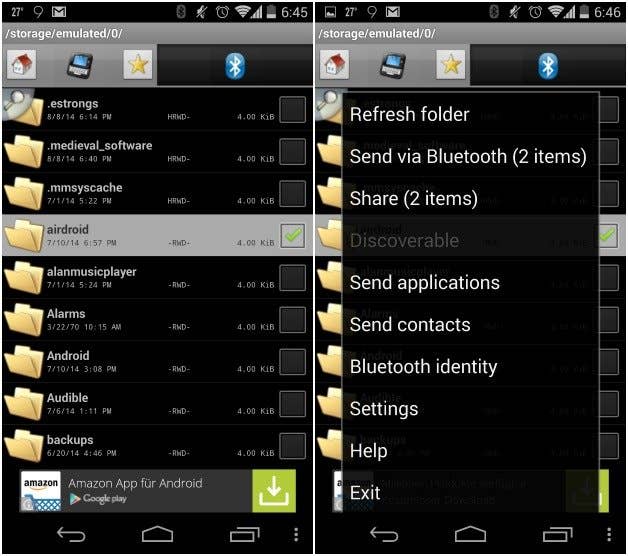Image resolution: width=628 pixels, height=556 pixels.
Task: Tap Back navigation button on right screen
Action: coord(384,534)
